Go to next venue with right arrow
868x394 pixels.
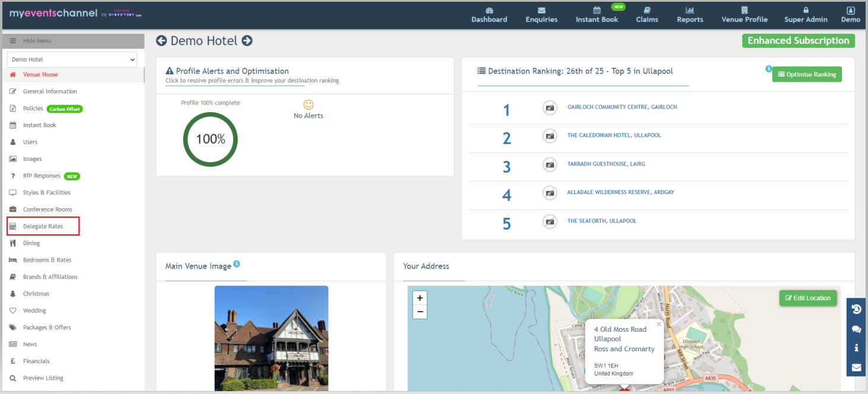[x=247, y=40]
